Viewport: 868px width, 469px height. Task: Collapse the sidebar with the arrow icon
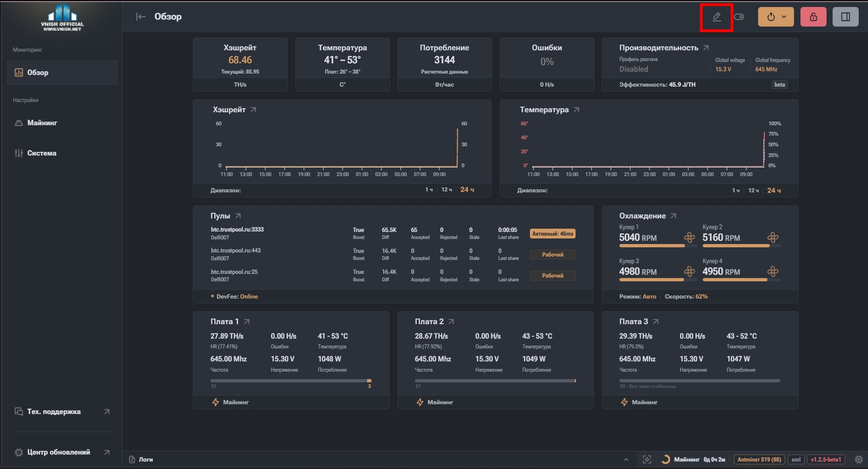[x=141, y=17]
